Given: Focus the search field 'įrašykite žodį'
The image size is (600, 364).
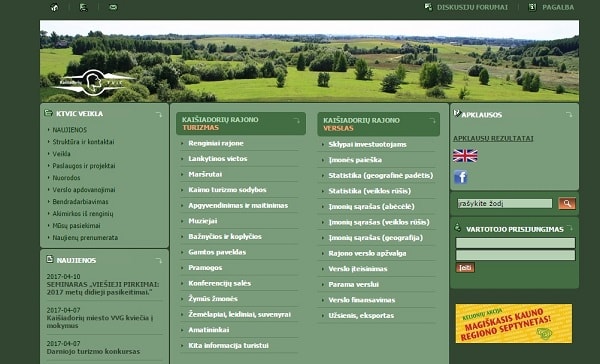Looking at the screenshot, I should [505, 203].
